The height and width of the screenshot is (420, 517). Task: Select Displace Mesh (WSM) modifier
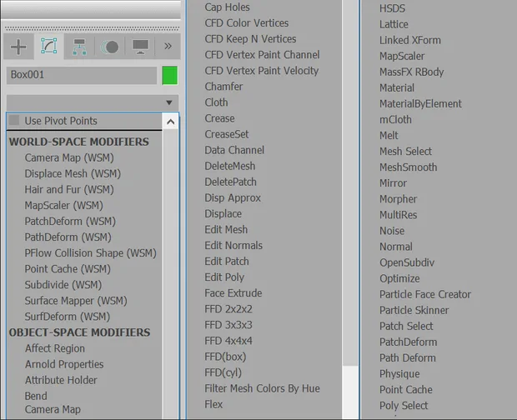[73, 173]
